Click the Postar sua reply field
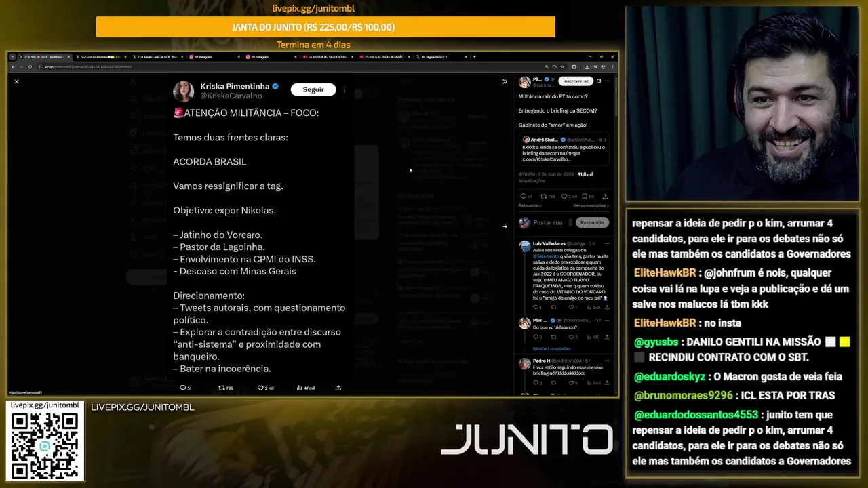Image resolution: width=868 pixels, height=488 pixels. 548,222
